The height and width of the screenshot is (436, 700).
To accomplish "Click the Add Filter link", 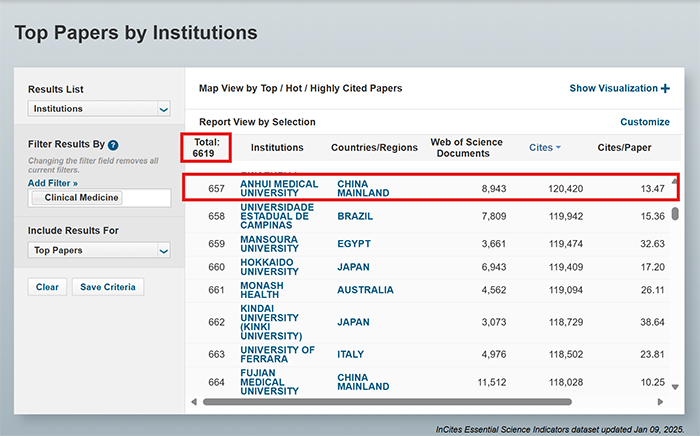I will [x=52, y=183].
